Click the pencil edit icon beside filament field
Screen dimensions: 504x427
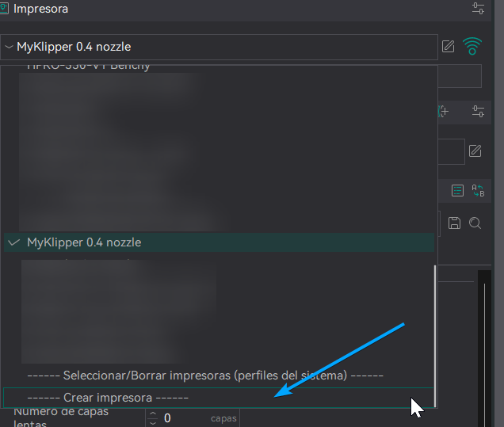click(x=475, y=151)
